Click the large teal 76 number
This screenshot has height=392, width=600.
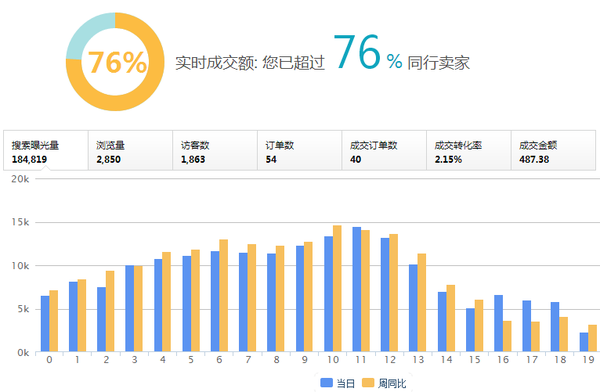point(357,52)
